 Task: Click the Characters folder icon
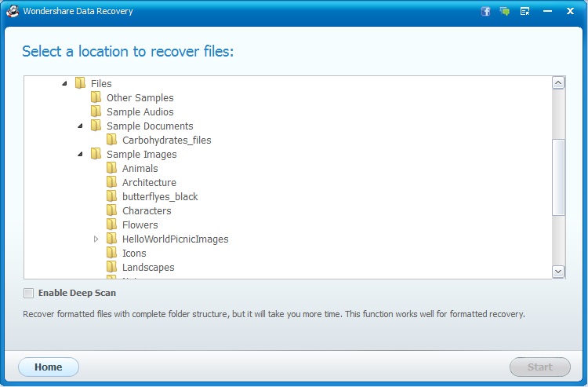[x=112, y=210]
